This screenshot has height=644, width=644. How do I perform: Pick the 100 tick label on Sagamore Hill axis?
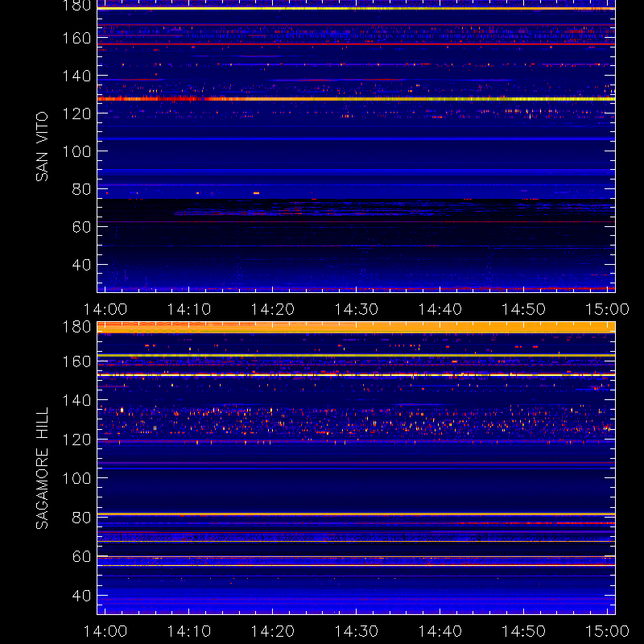(76, 478)
